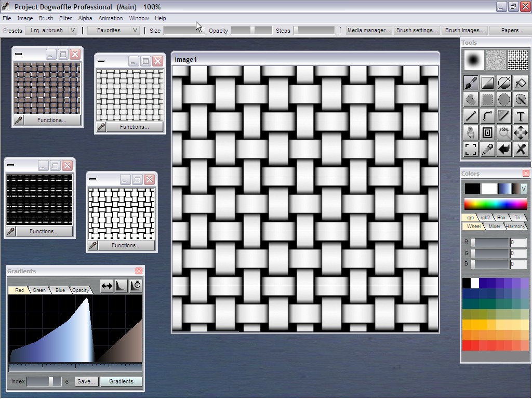
Task: Switch to the Opacity gradient tab
Action: click(81, 290)
